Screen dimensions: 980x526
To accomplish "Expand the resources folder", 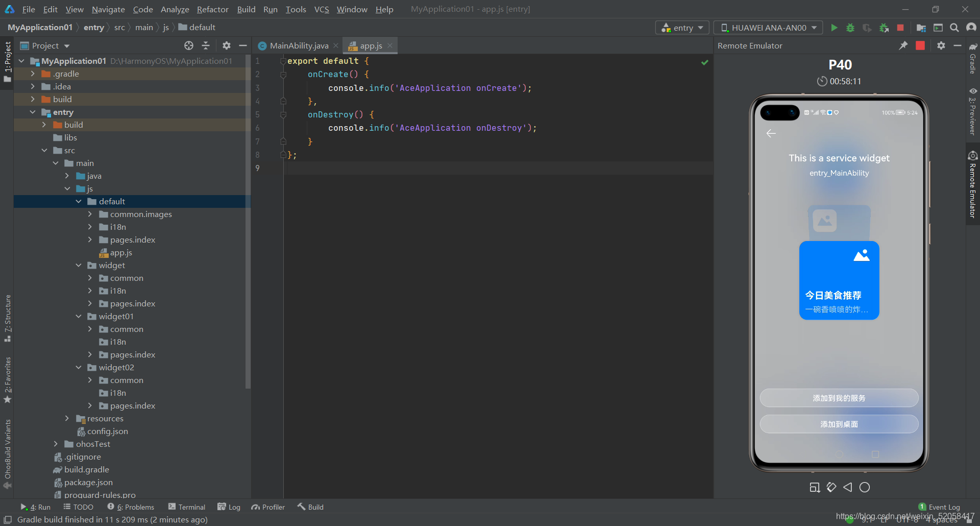I will click(67, 418).
